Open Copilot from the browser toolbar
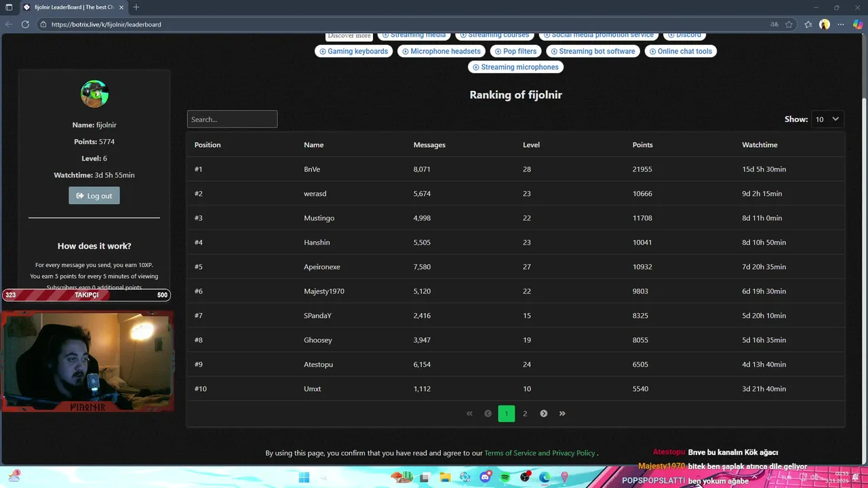This screenshot has height=488, width=868. click(x=858, y=24)
